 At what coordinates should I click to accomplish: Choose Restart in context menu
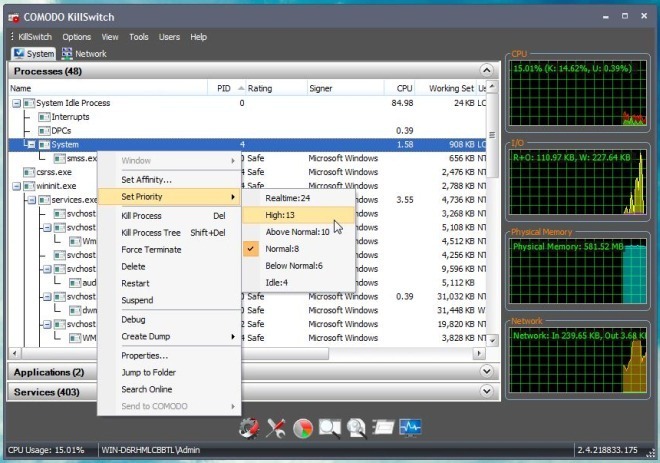pos(169,283)
